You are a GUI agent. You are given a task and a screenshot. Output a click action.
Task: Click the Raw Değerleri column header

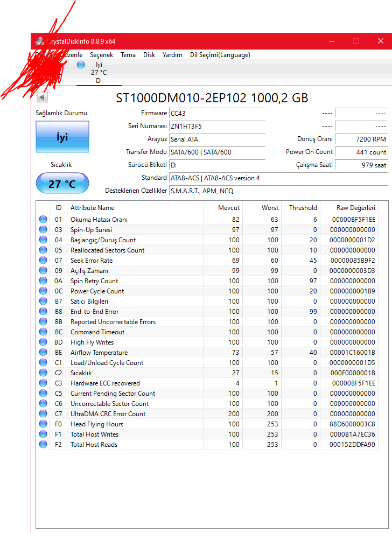349,208
